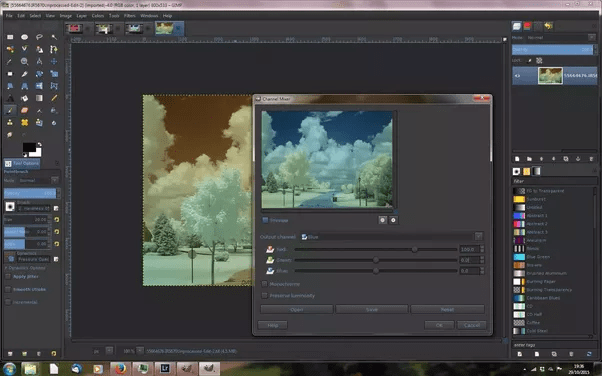Click the Blue channel slider handle
The height and width of the screenshot is (376, 602).
tap(376, 271)
